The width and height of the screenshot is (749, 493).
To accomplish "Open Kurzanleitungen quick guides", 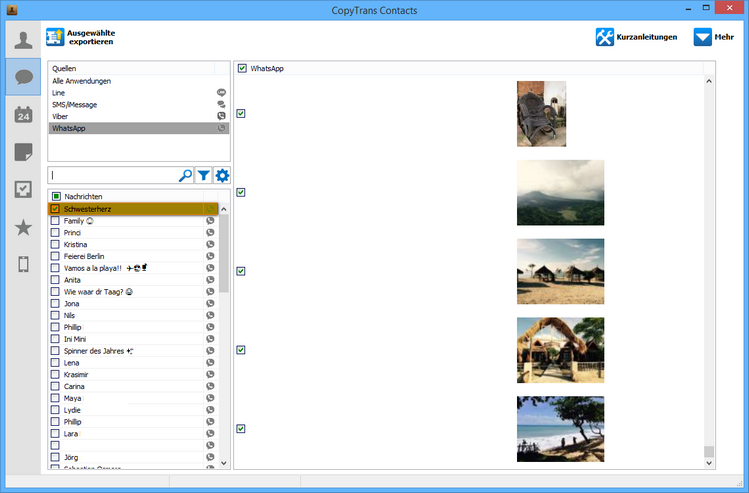I will [636, 37].
